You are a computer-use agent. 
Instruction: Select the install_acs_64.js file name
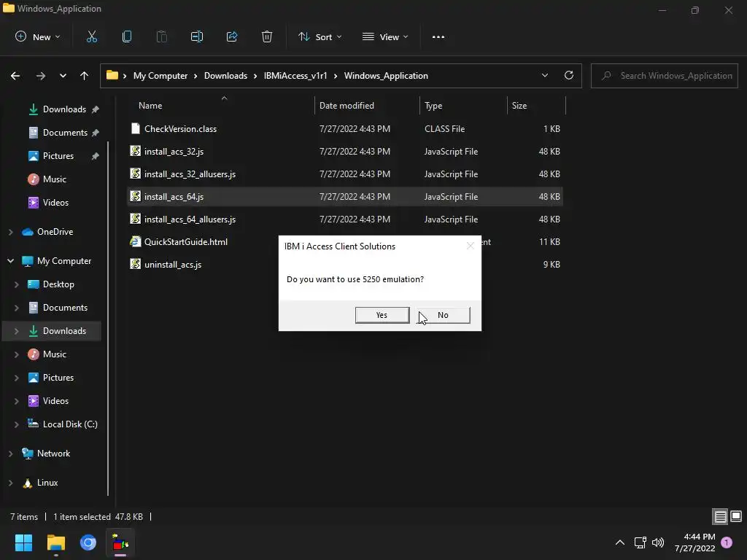point(174,197)
